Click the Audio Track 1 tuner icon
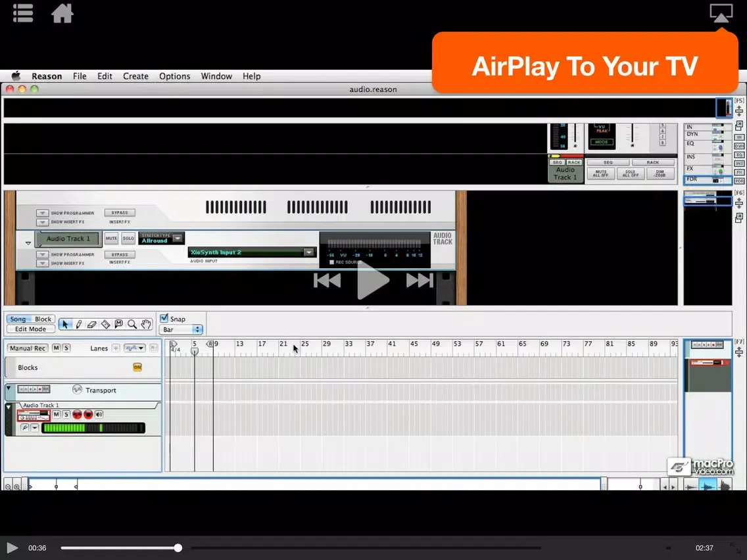 pyautogui.click(x=25, y=428)
